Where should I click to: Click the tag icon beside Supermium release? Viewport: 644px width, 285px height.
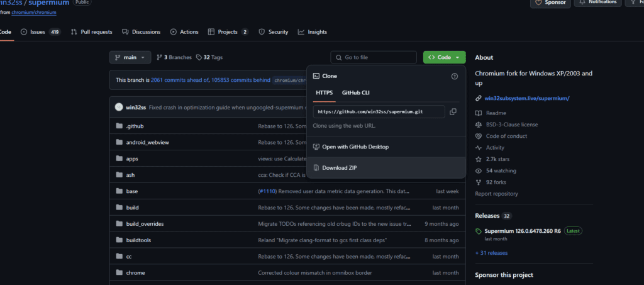(479, 231)
